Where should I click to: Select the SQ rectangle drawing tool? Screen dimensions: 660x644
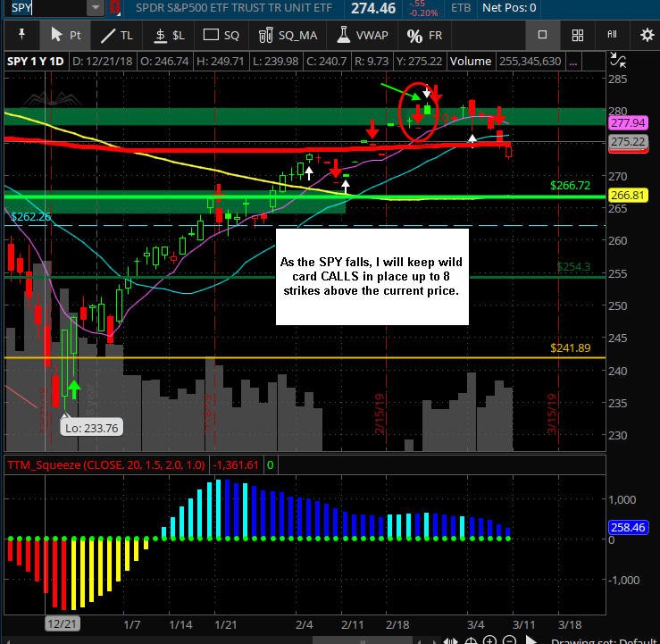point(221,35)
